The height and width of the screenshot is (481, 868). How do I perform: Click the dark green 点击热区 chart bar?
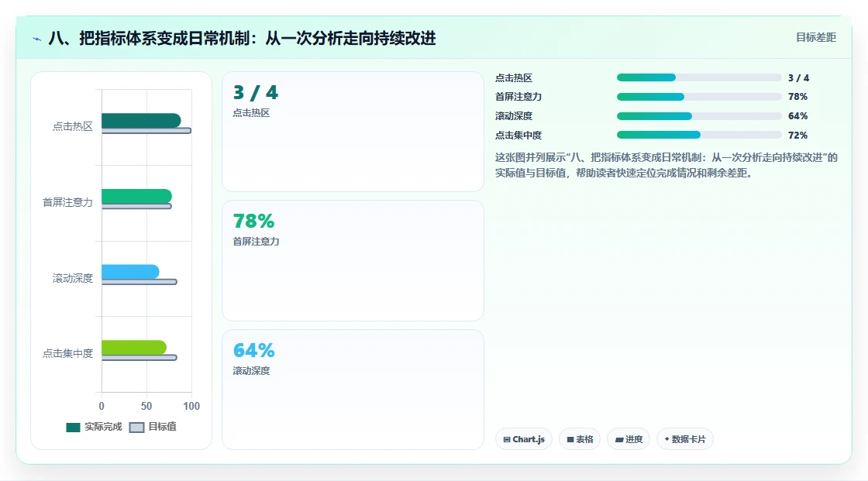[141, 120]
